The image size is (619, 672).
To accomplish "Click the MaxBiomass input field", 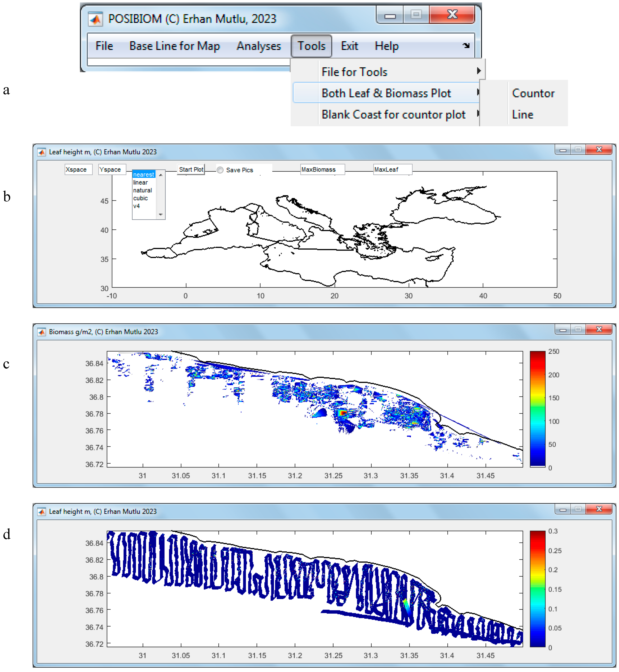I will (x=322, y=169).
